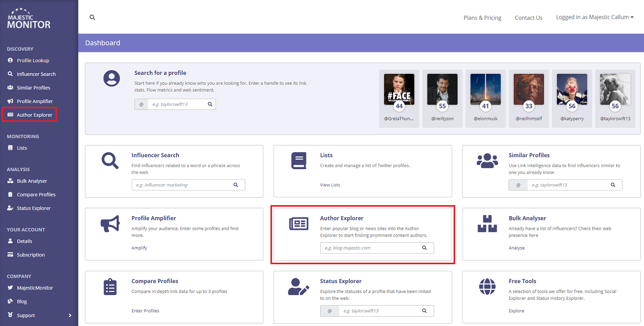Click the Free Tools card globe icon
The width and height of the screenshot is (644, 326).
tap(487, 286)
